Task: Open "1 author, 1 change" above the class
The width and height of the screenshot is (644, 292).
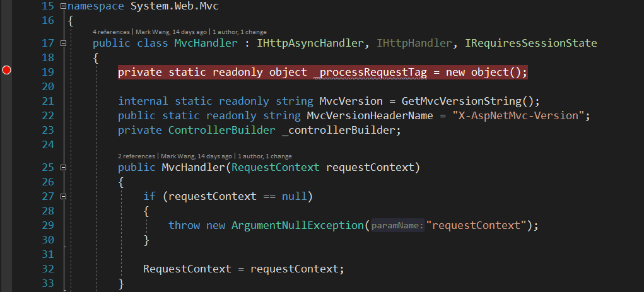Action: tap(240, 32)
